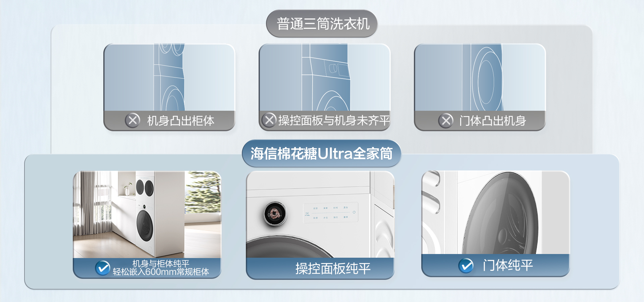
Task: Open the flat washer door close-up photo
Action: 496,213
